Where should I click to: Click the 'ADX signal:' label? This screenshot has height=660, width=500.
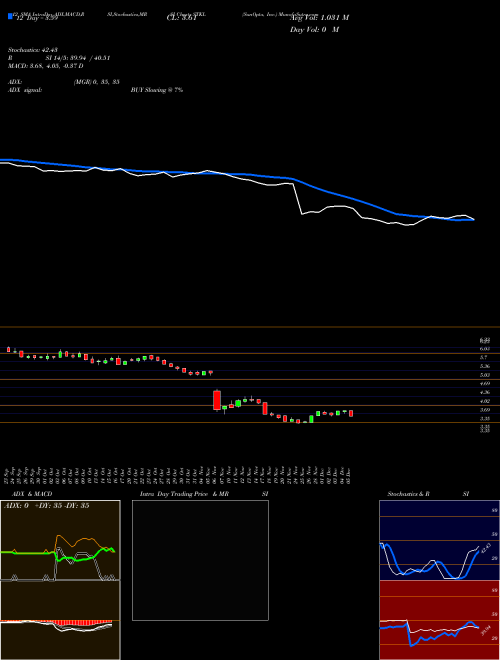[x=25, y=90]
